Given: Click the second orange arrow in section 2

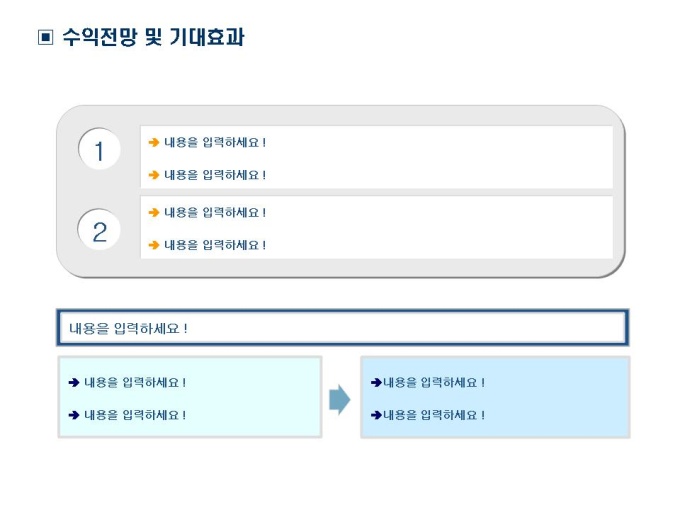Looking at the screenshot, I should tap(154, 244).
